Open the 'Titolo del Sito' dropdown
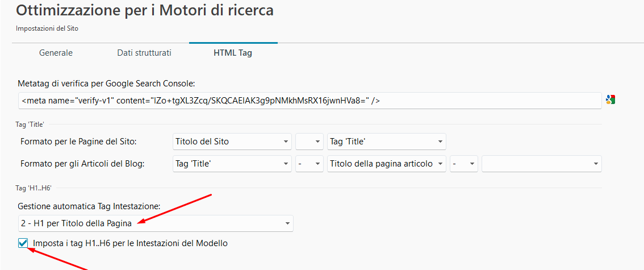 point(232,142)
